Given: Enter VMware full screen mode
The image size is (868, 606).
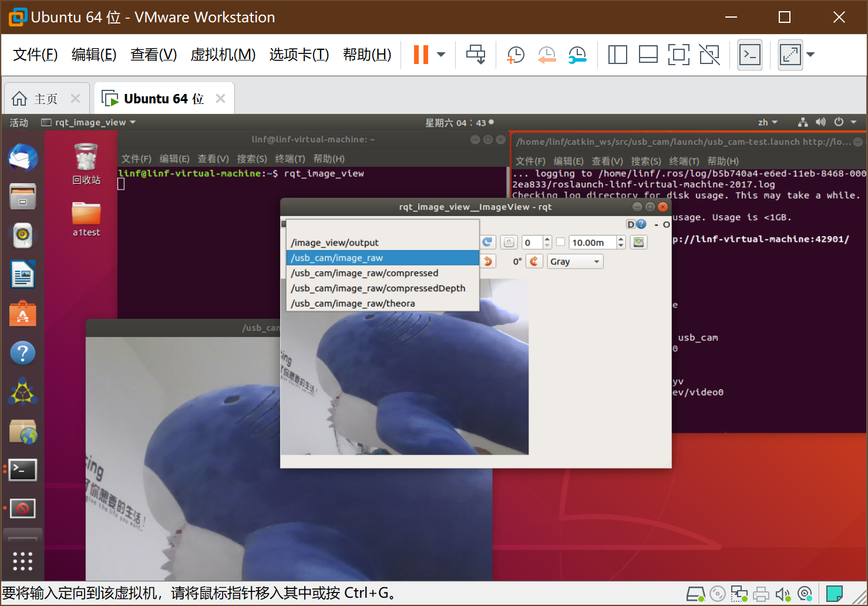Looking at the screenshot, I should (x=678, y=55).
